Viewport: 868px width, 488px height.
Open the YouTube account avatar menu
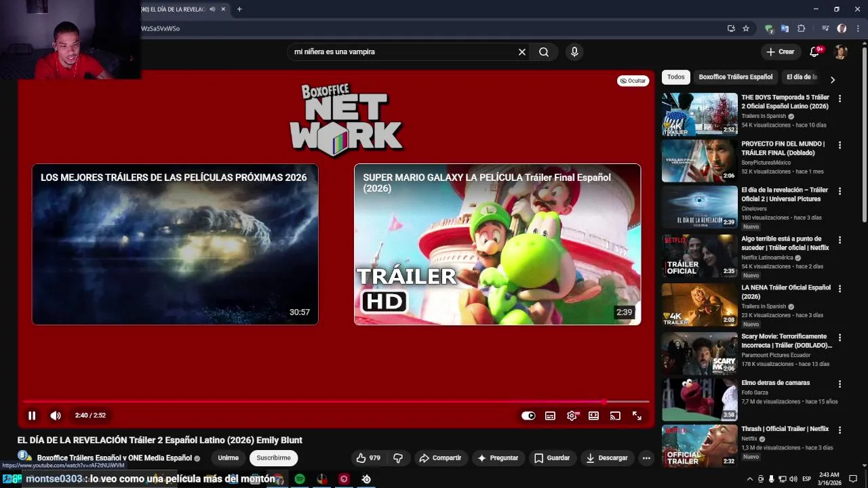(841, 52)
